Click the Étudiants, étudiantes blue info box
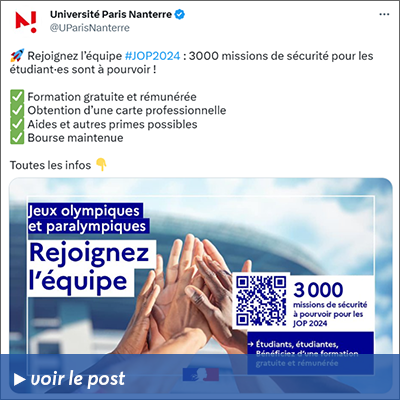The height and width of the screenshot is (400, 400). coord(310,353)
